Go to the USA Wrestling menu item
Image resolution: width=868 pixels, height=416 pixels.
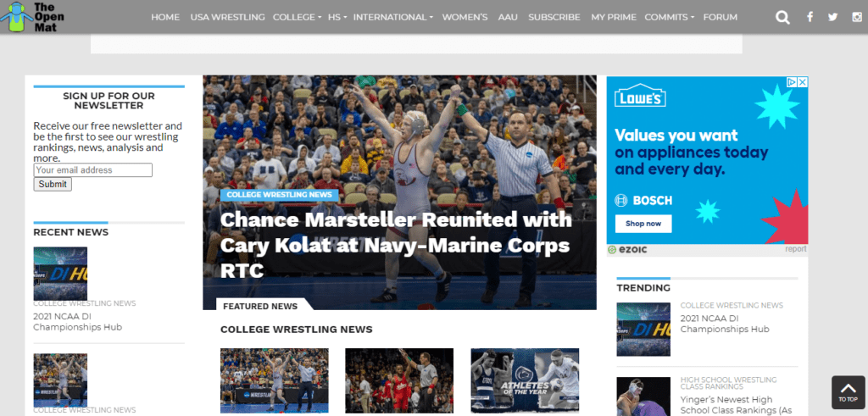[227, 17]
